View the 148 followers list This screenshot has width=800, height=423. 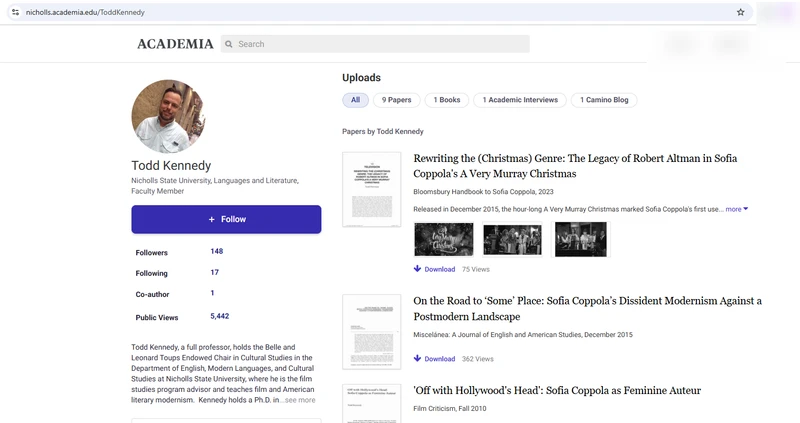[x=217, y=251]
